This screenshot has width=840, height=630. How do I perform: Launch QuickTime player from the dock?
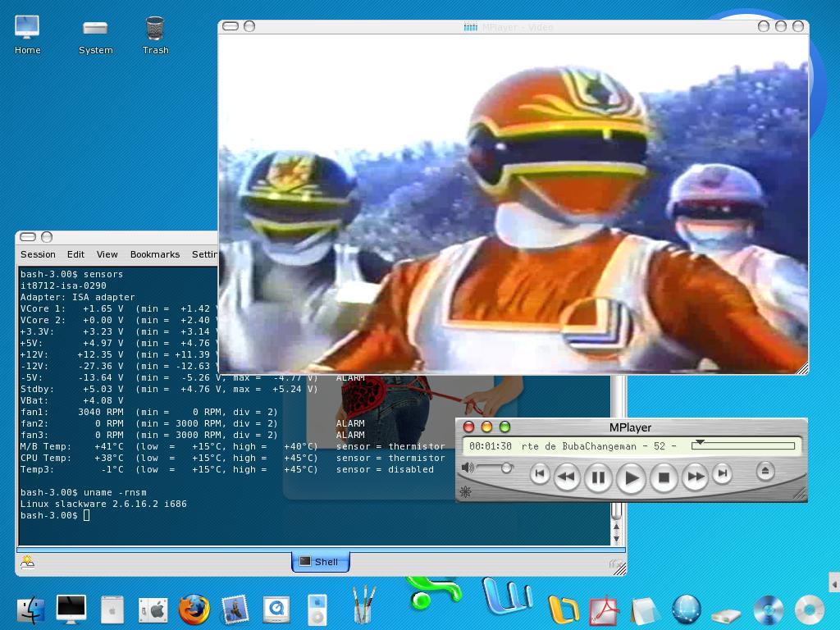click(x=276, y=610)
